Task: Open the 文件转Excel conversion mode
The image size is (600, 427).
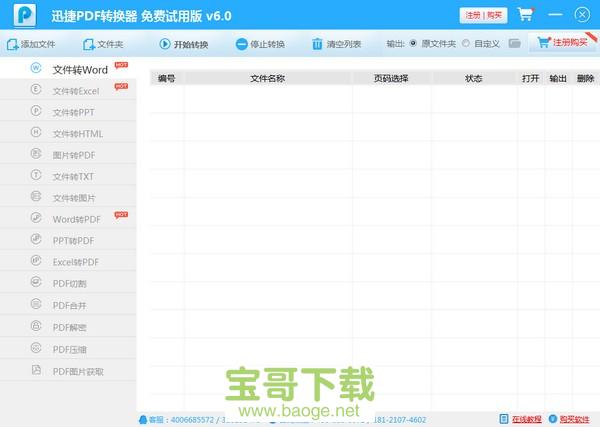Action: (68, 90)
